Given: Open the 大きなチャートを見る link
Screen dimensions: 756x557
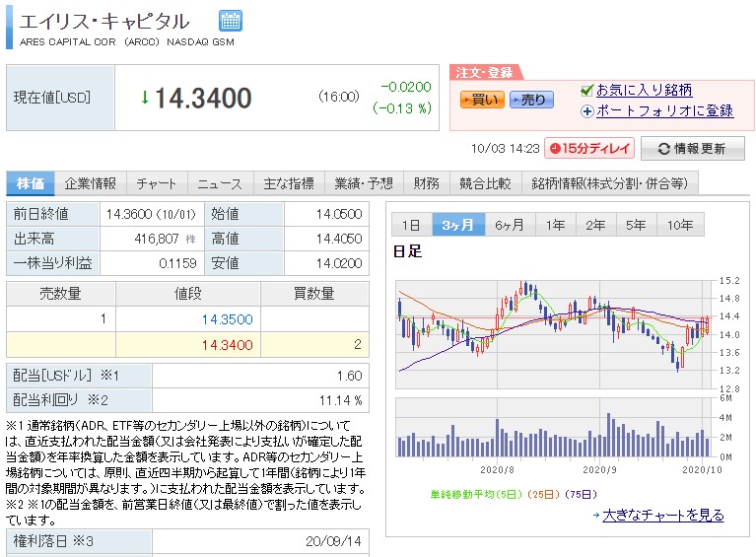Looking at the screenshot, I should [663, 515].
